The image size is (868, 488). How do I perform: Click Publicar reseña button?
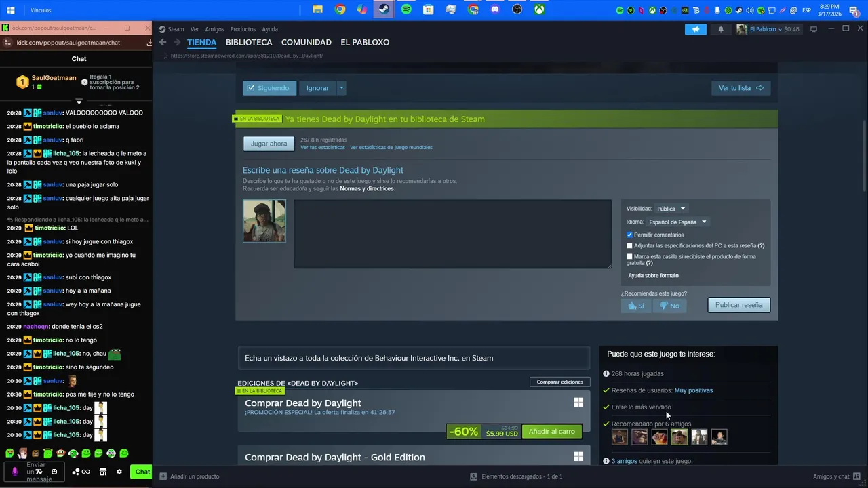(738, 305)
